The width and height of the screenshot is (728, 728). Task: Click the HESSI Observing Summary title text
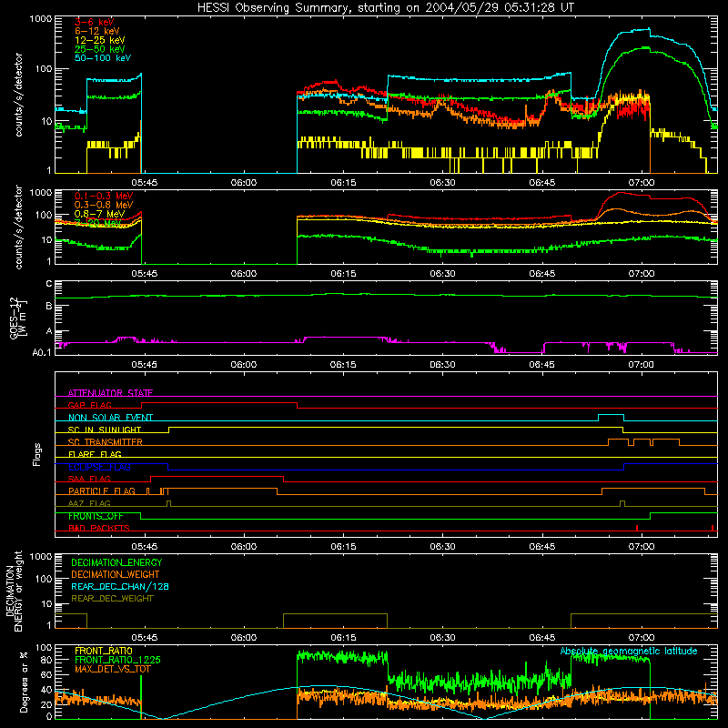tap(385, 8)
